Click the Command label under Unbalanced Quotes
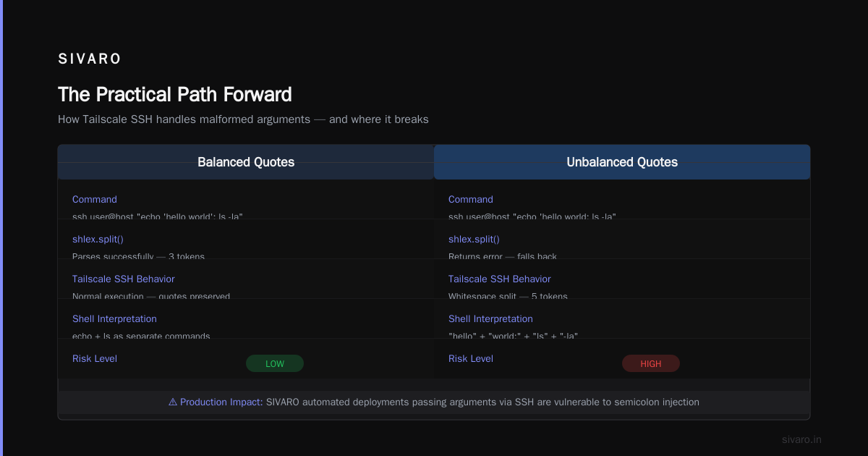The image size is (868, 456). click(x=471, y=199)
